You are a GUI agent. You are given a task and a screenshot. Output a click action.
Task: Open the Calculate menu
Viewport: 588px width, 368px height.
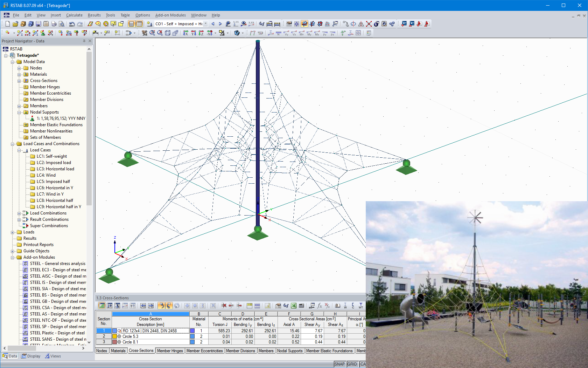pyautogui.click(x=74, y=15)
